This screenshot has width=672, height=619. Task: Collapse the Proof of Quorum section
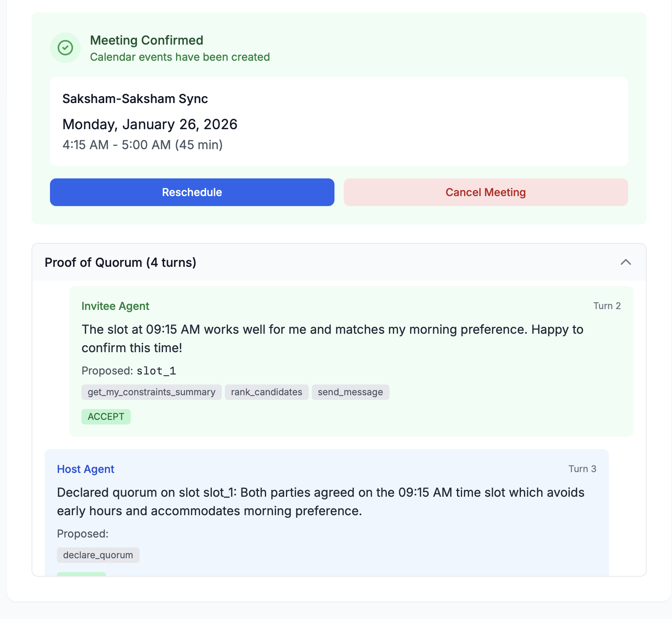pyautogui.click(x=625, y=262)
